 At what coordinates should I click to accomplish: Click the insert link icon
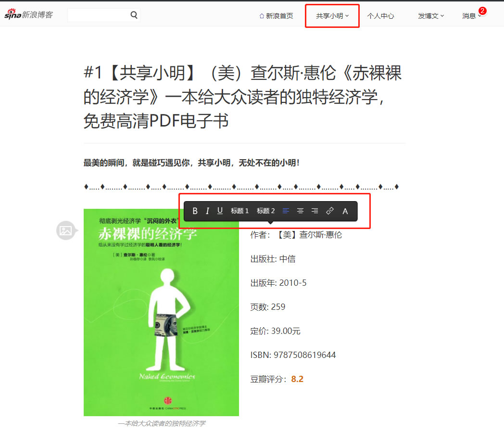pos(330,211)
